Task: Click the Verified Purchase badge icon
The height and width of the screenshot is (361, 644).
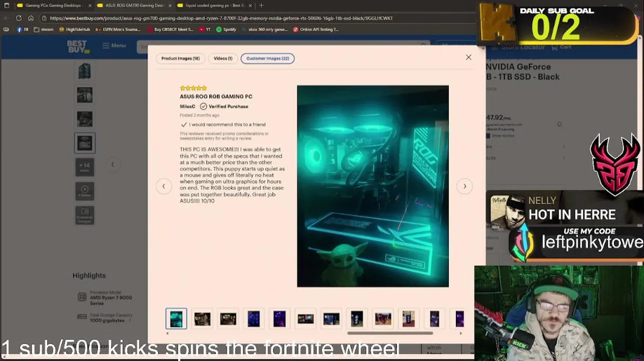Action: pos(203,106)
